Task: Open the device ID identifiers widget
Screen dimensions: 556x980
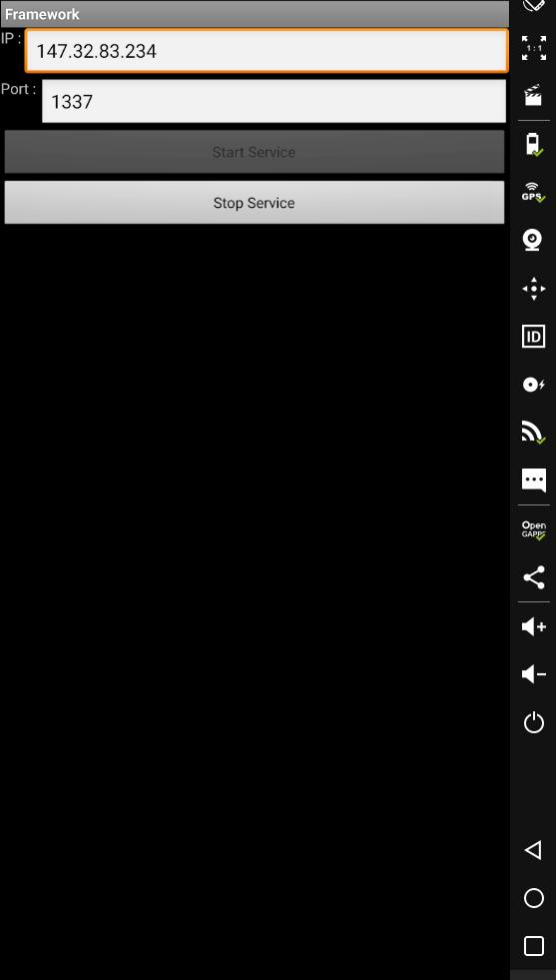Action: point(533,337)
